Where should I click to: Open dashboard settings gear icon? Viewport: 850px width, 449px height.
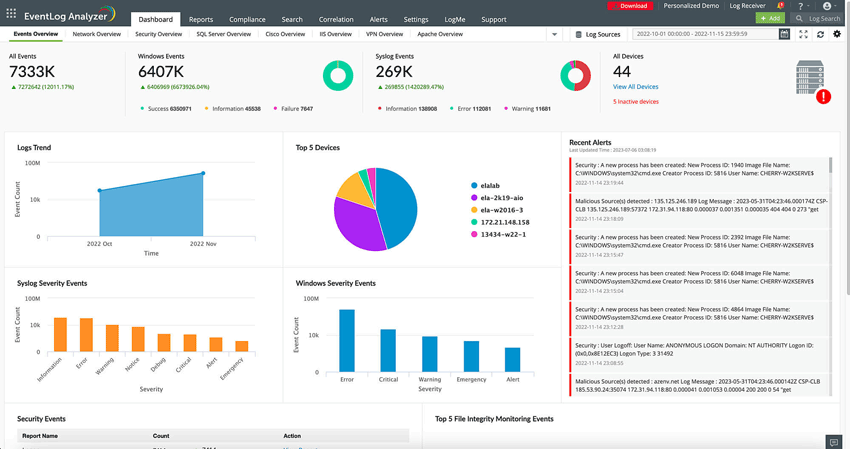(x=837, y=34)
